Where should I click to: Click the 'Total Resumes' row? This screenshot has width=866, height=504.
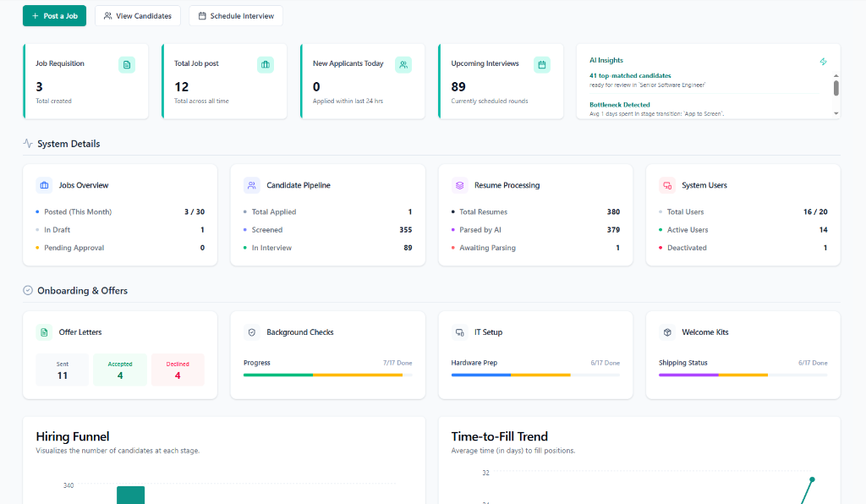point(535,212)
